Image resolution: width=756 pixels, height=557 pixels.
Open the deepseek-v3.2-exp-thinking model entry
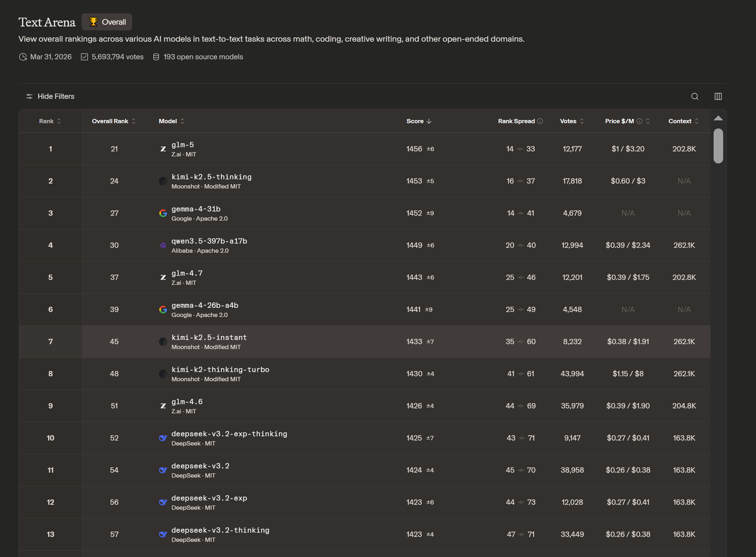[229, 434]
